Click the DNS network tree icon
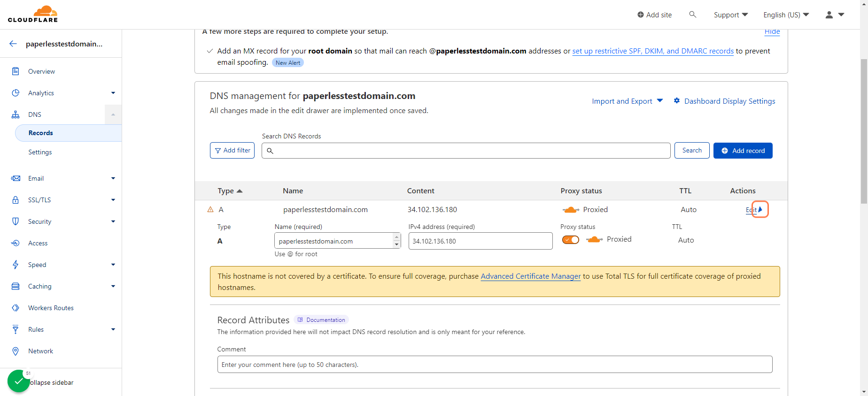Screen dimensions: 868x396 (15, 114)
